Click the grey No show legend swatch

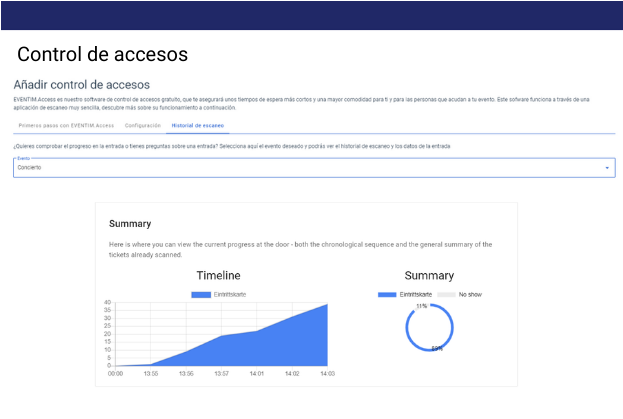[446, 294]
